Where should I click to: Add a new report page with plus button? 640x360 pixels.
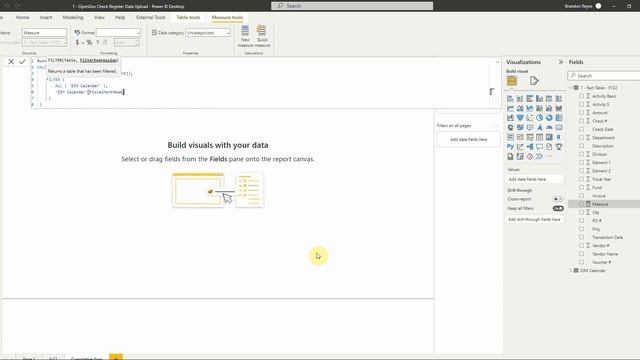tap(116, 357)
